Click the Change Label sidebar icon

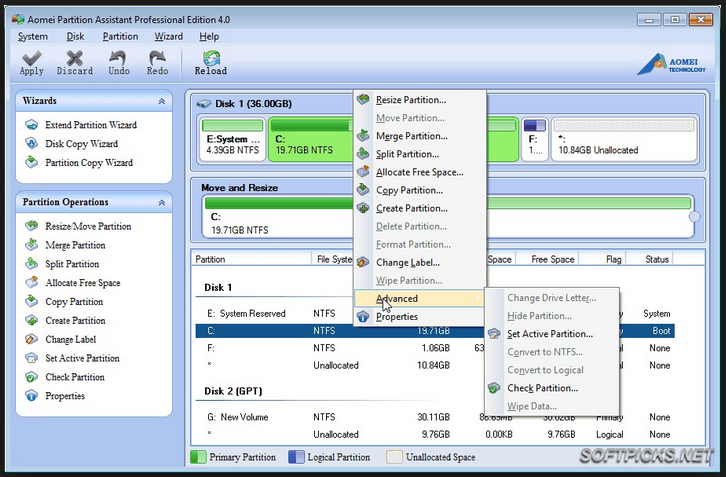tap(31, 339)
